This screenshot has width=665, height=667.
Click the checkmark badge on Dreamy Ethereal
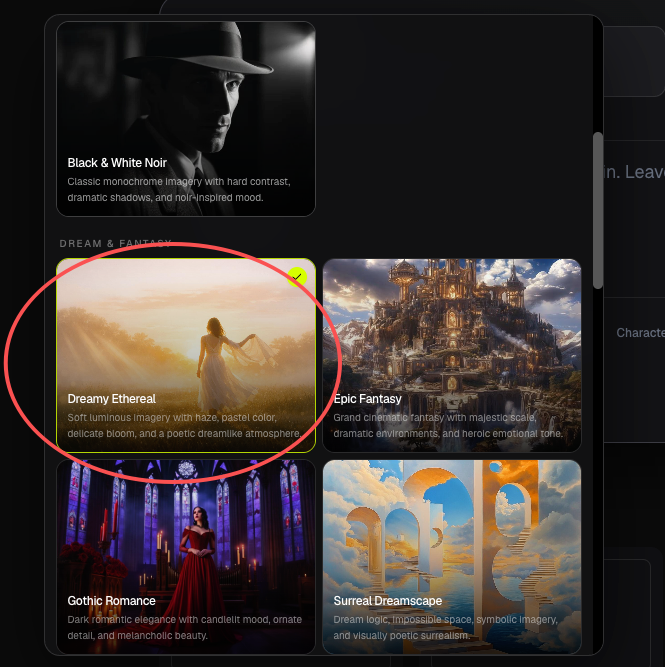[297, 277]
